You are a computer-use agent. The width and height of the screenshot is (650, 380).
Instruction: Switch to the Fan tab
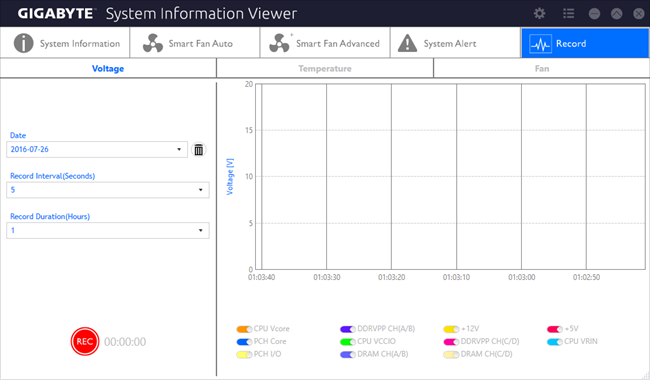click(x=542, y=68)
